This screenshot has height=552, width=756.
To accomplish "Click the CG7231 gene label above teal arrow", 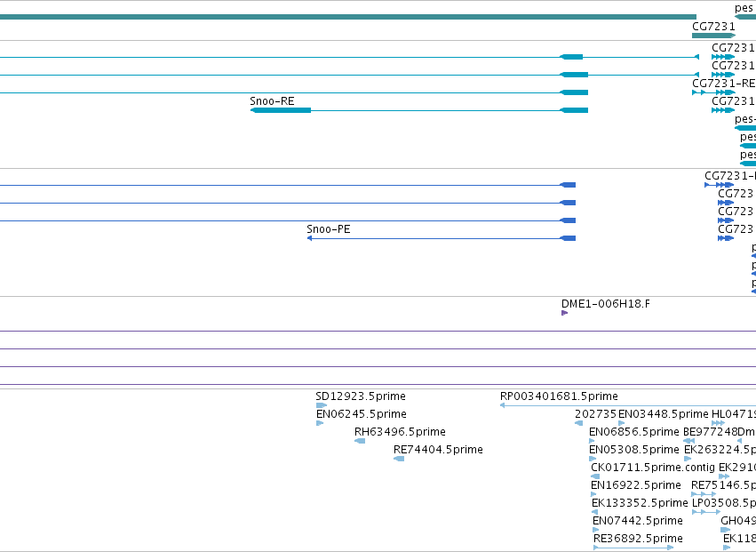I will 713,27.
